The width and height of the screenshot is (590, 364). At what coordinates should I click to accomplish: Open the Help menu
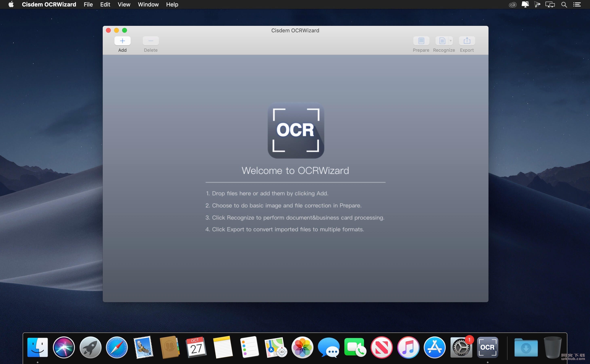click(x=172, y=4)
